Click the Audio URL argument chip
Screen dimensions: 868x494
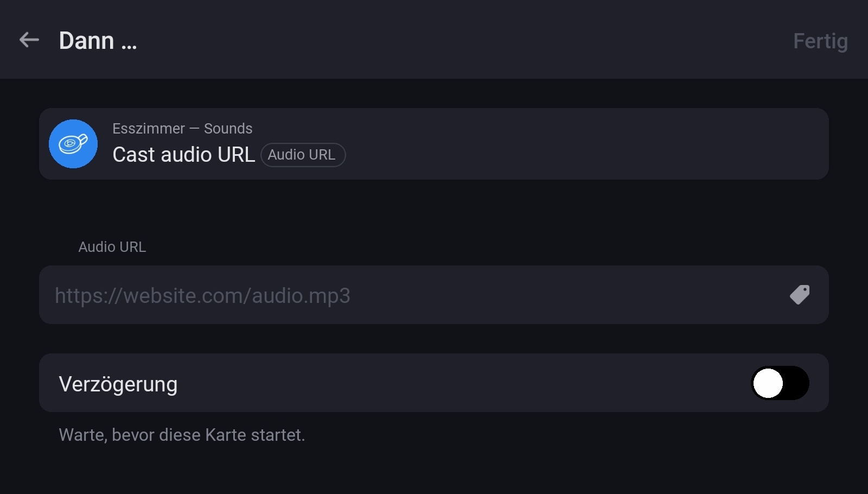(x=303, y=155)
